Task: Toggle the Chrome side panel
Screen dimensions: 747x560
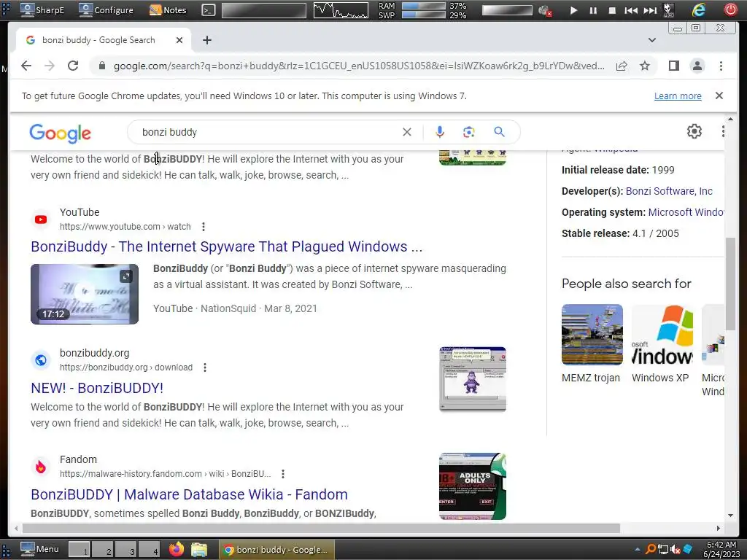Action: coord(673,66)
